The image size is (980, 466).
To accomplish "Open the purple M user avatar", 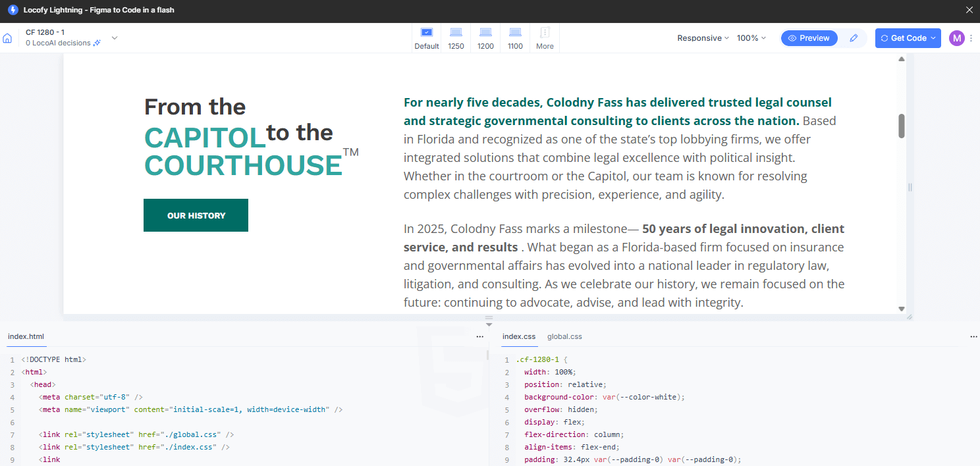I will pyautogui.click(x=956, y=38).
